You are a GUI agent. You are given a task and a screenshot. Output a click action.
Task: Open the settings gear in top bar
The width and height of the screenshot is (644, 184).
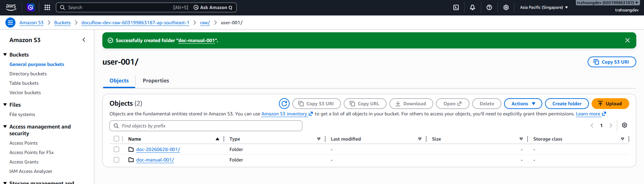coord(506,7)
